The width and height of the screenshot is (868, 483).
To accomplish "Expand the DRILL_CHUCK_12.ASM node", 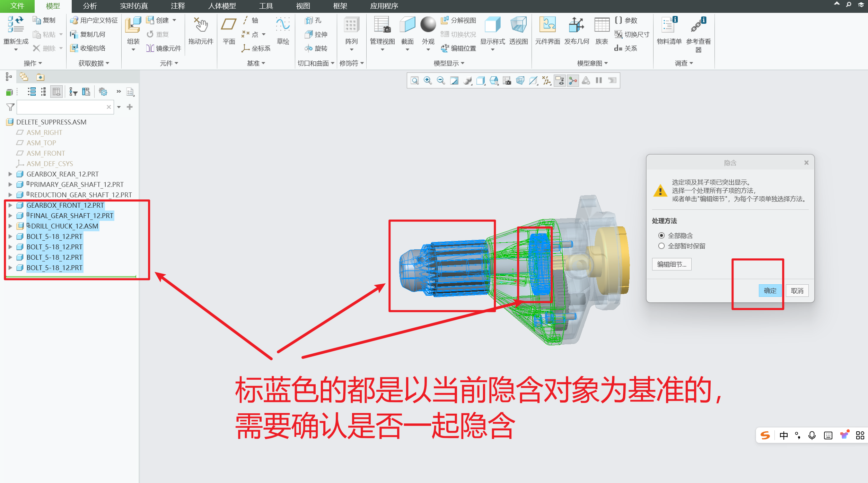I will [10, 226].
